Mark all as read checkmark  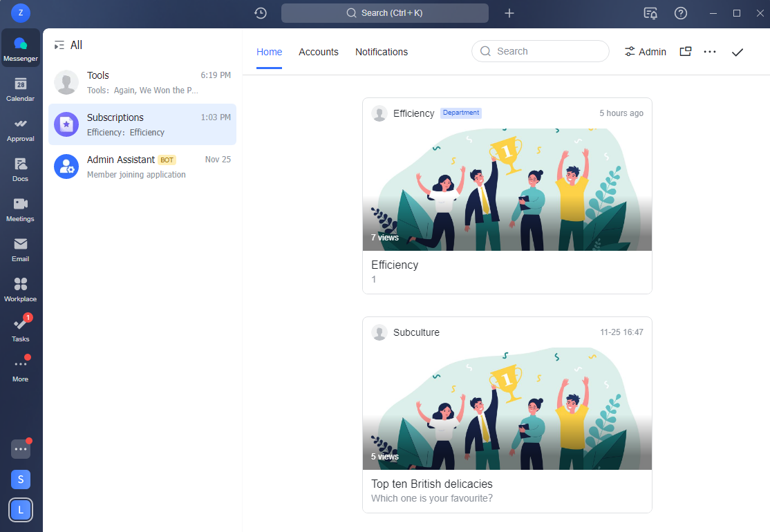click(x=738, y=52)
